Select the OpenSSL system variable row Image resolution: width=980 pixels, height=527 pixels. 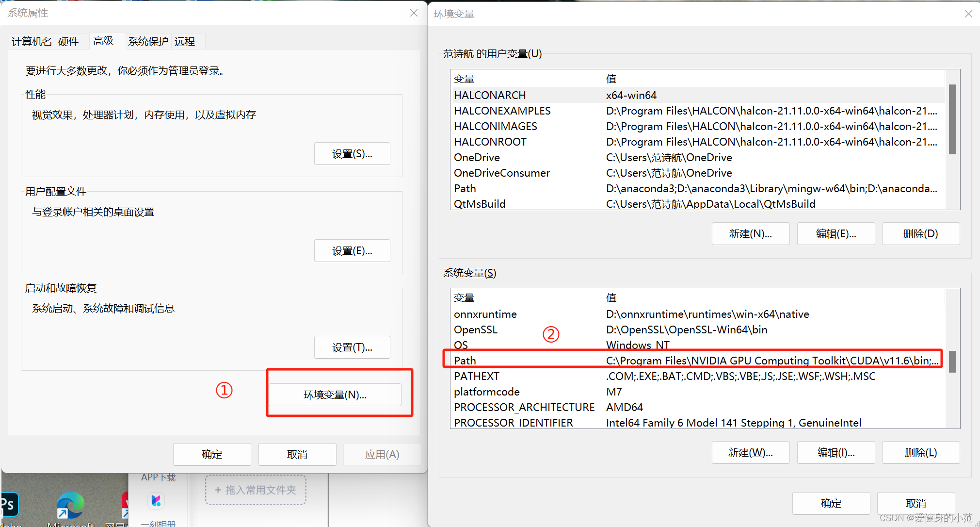(x=476, y=329)
